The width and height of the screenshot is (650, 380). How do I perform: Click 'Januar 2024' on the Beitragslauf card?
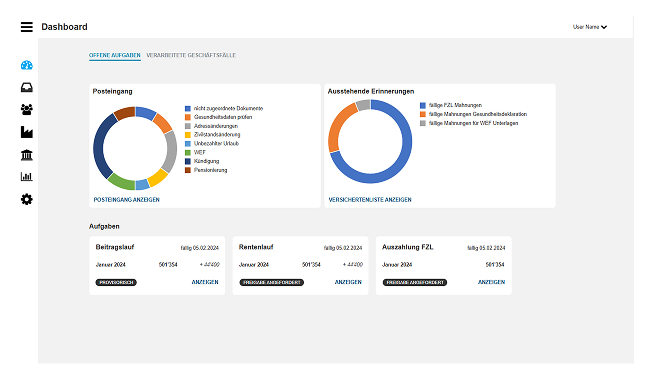(x=111, y=265)
